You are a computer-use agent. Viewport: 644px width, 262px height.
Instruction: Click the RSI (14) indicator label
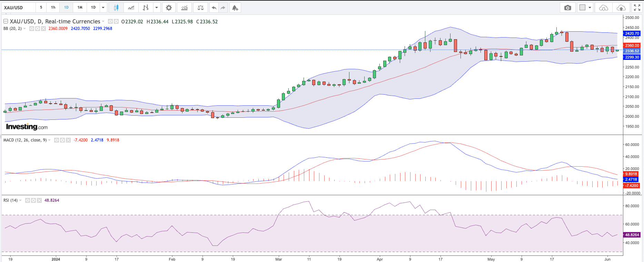click(10, 200)
